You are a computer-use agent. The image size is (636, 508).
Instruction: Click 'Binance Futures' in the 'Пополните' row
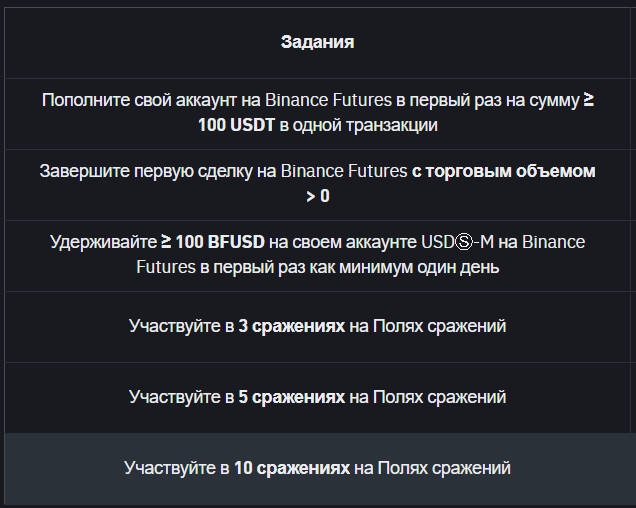pos(329,100)
